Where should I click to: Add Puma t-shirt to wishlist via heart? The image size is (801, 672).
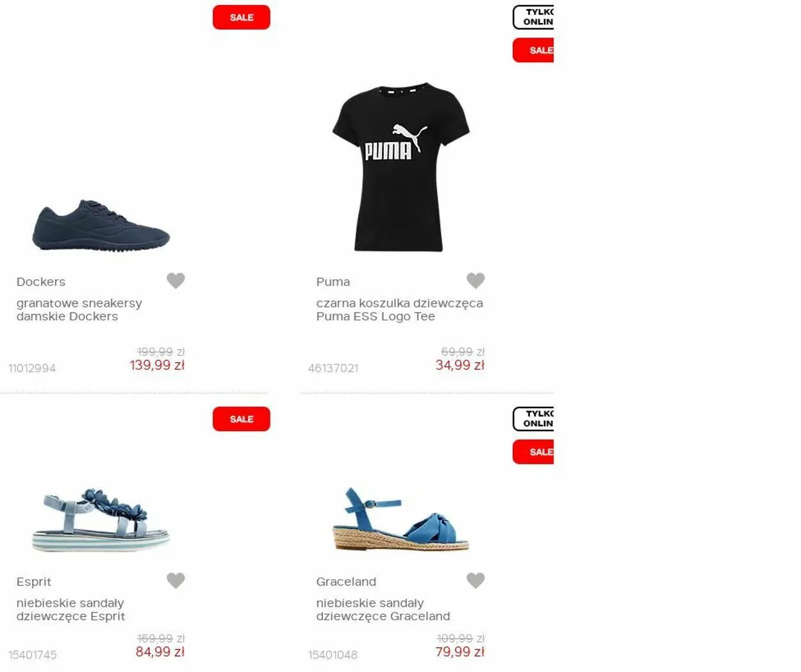[475, 281]
